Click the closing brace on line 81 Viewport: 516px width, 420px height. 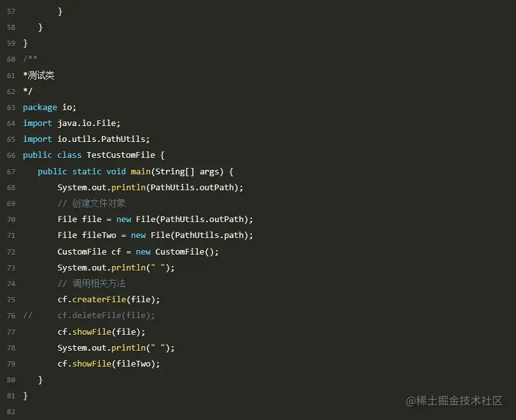click(x=25, y=396)
